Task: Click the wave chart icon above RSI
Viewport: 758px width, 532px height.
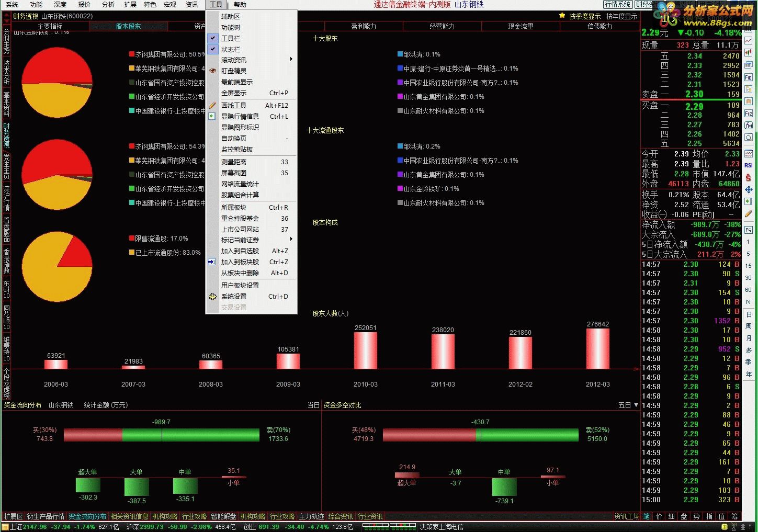Action: (x=749, y=154)
